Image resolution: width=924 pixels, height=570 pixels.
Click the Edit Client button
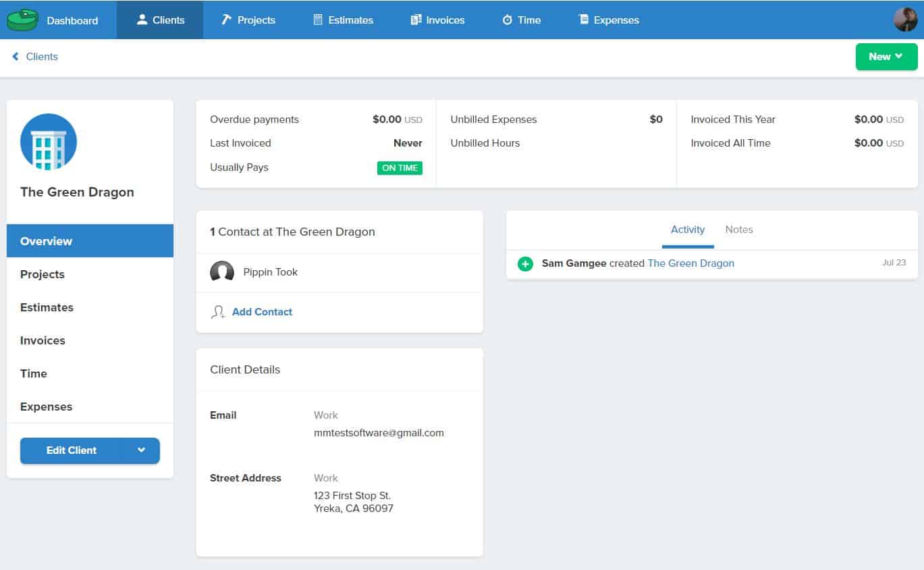72,450
